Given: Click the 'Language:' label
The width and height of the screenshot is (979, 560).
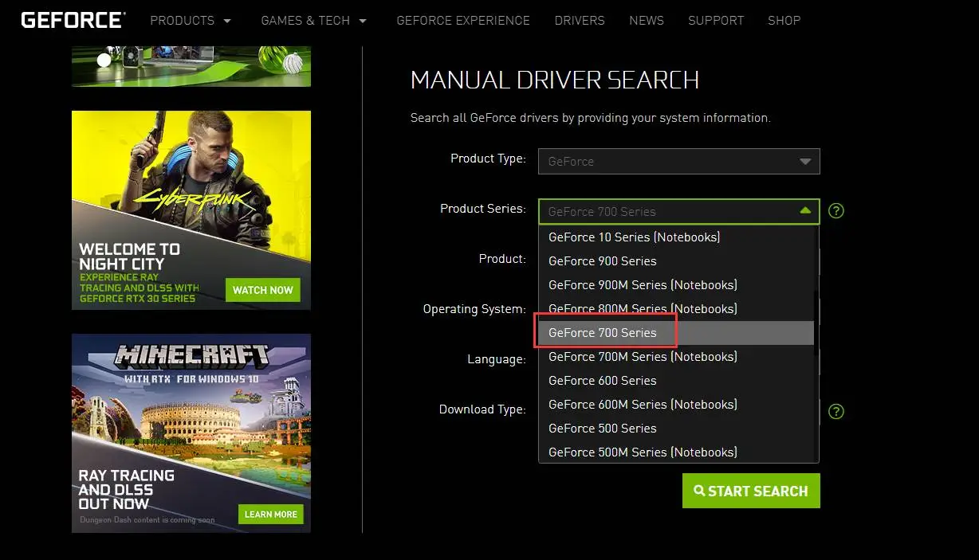Looking at the screenshot, I should tap(497, 359).
